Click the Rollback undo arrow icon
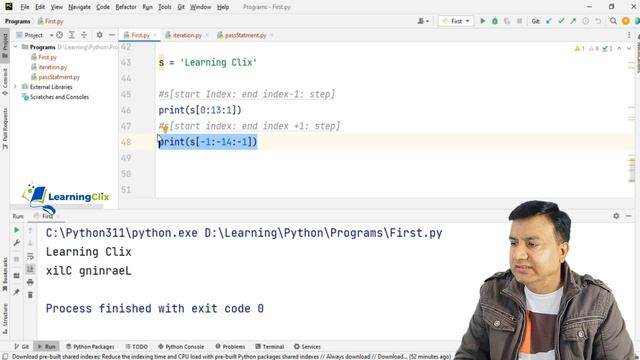The height and width of the screenshot is (360, 640). point(598,21)
